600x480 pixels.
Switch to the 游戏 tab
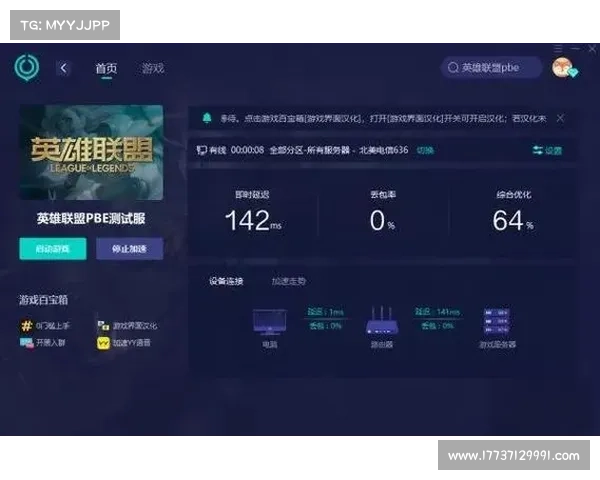click(x=152, y=68)
